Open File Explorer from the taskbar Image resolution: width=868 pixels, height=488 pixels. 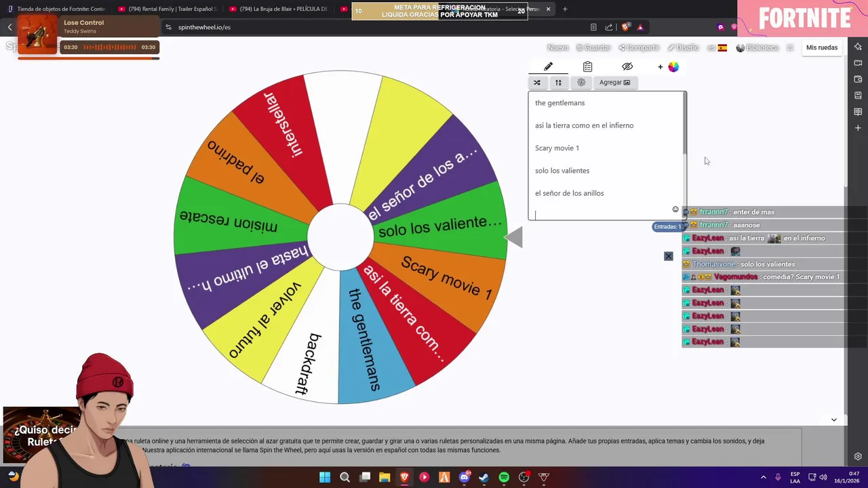[384, 477]
